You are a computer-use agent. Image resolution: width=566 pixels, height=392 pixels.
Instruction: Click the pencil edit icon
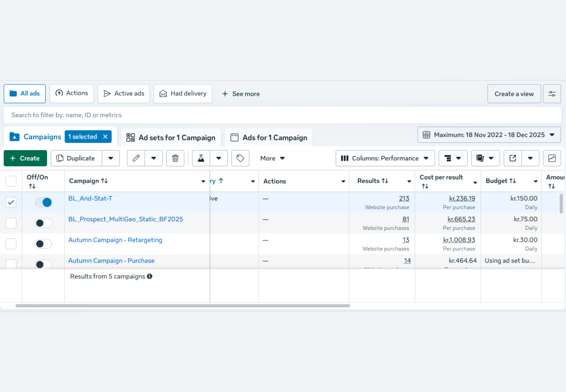click(x=136, y=158)
